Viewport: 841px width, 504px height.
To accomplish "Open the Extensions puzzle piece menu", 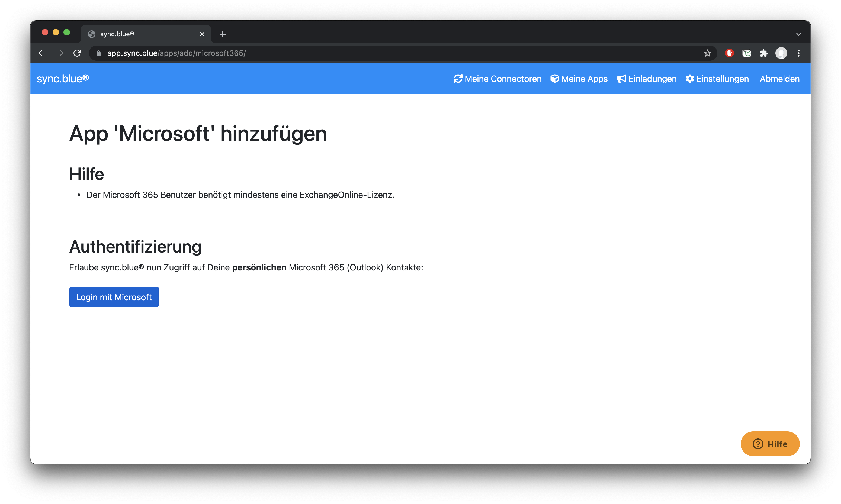I will coord(764,53).
